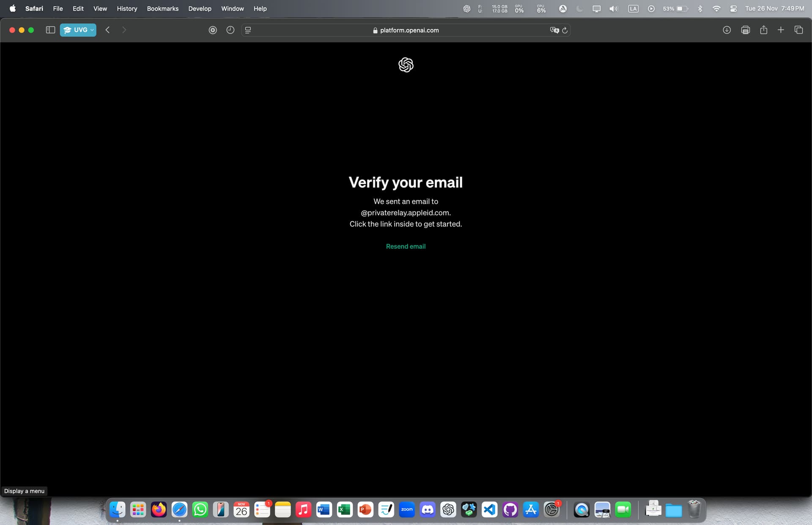Show Reader page menu icon in address bar
The width and height of the screenshot is (812, 525).
click(x=248, y=30)
